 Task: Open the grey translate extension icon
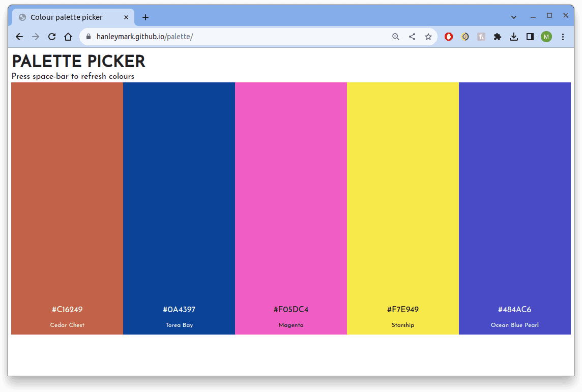tap(481, 36)
